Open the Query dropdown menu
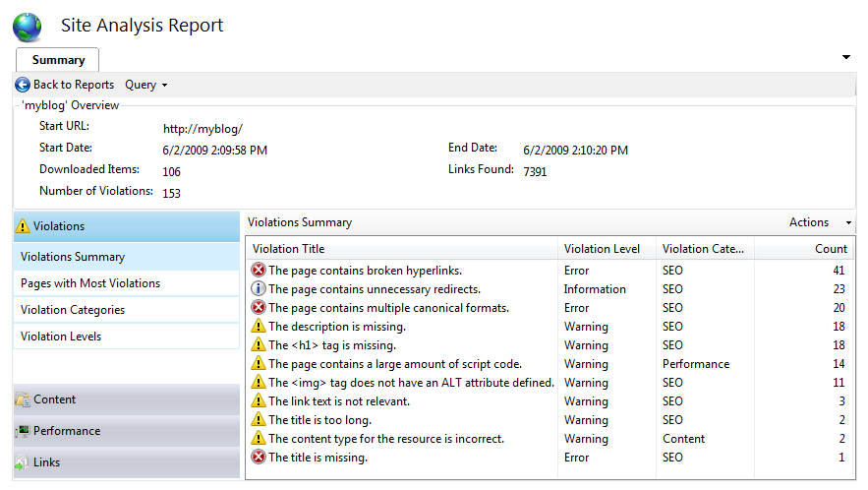 [x=146, y=86]
